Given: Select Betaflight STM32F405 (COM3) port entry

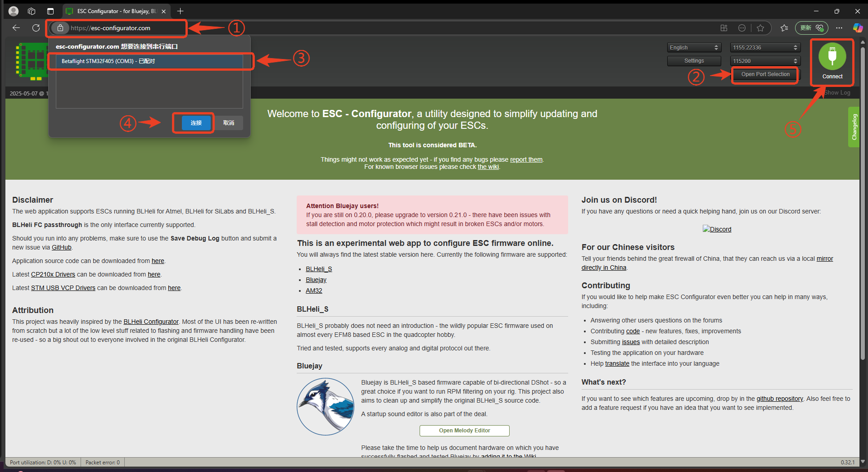Looking at the screenshot, I should coord(149,61).
